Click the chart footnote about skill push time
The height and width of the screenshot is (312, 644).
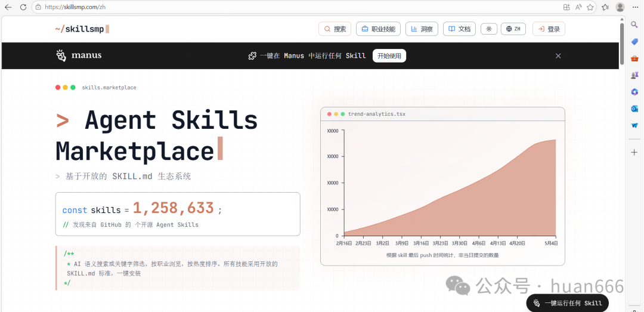(442, 255)
